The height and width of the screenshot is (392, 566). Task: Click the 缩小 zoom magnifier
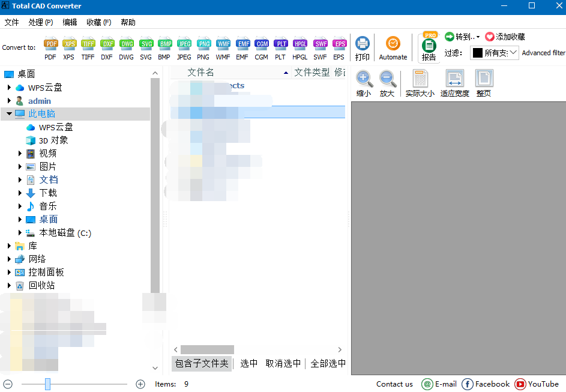click(x=364, y=84)
